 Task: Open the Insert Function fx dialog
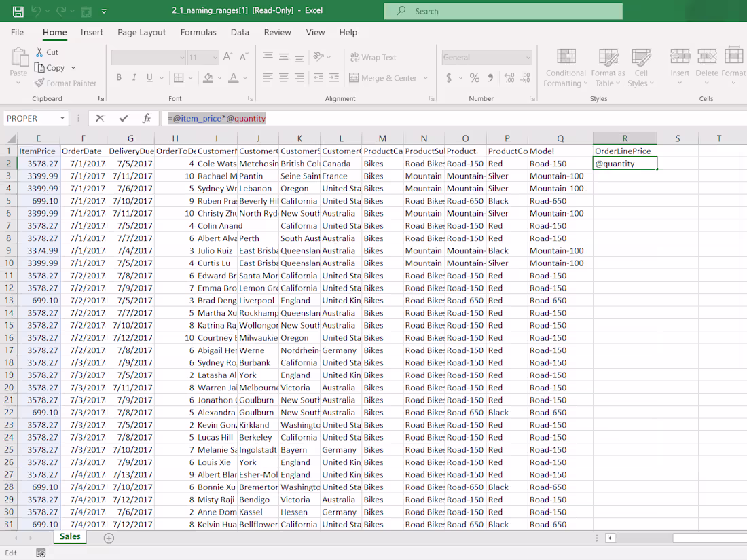146,118
